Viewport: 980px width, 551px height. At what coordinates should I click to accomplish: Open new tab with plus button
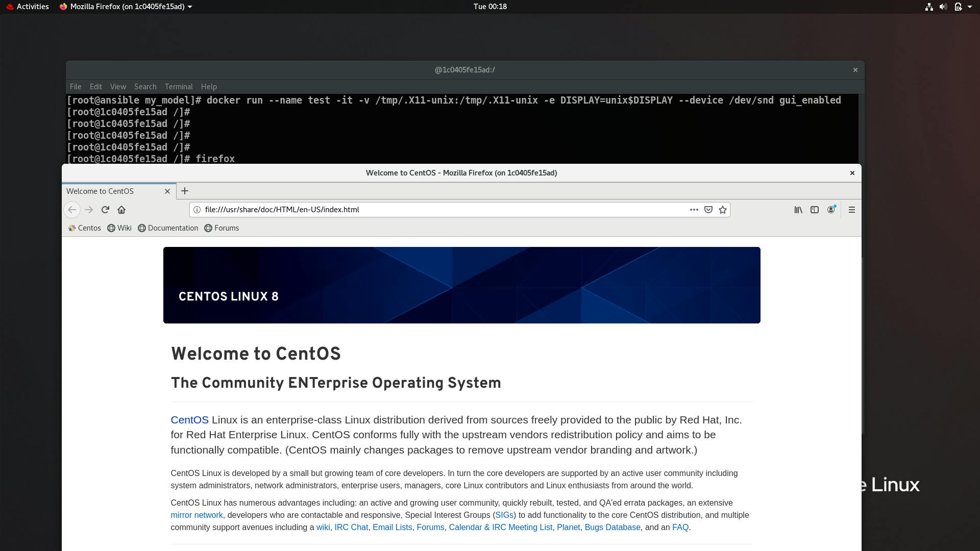click(185, 191)
